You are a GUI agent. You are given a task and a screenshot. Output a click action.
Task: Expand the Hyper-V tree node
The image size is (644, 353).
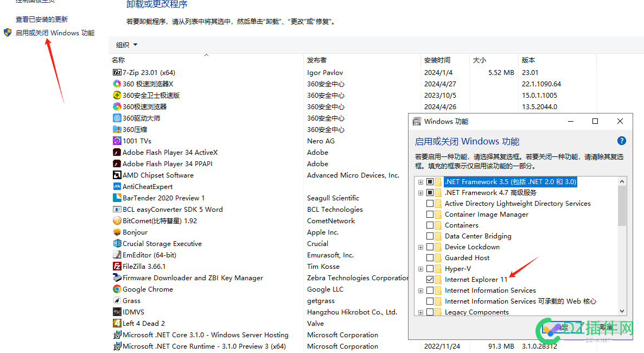(420, 269)
